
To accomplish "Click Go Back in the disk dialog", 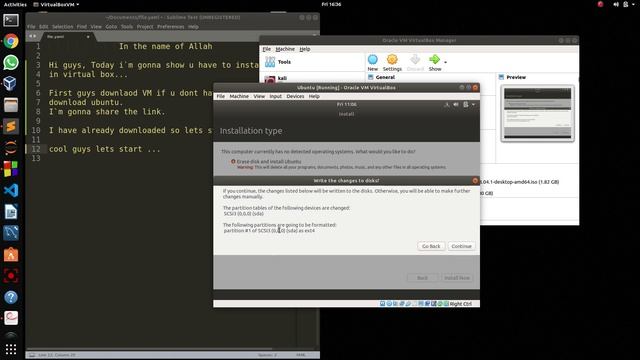I will (431, 246).
